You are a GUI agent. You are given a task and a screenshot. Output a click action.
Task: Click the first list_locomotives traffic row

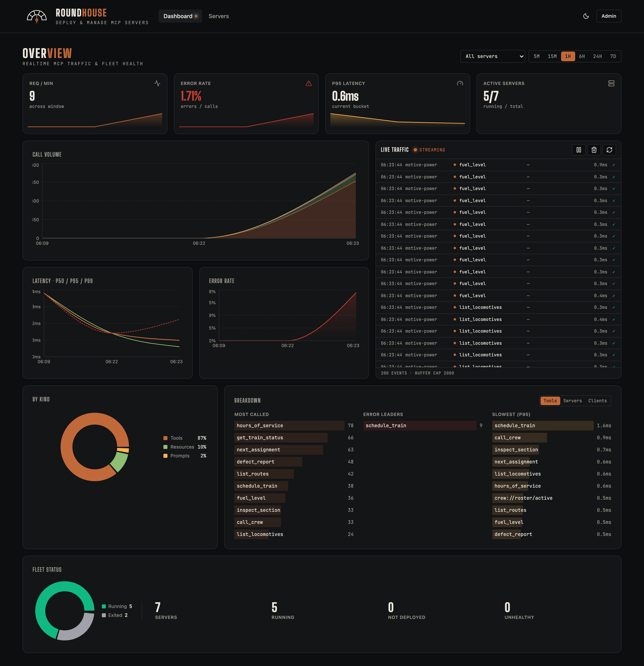pyautogui.click(x=498, y=307)
